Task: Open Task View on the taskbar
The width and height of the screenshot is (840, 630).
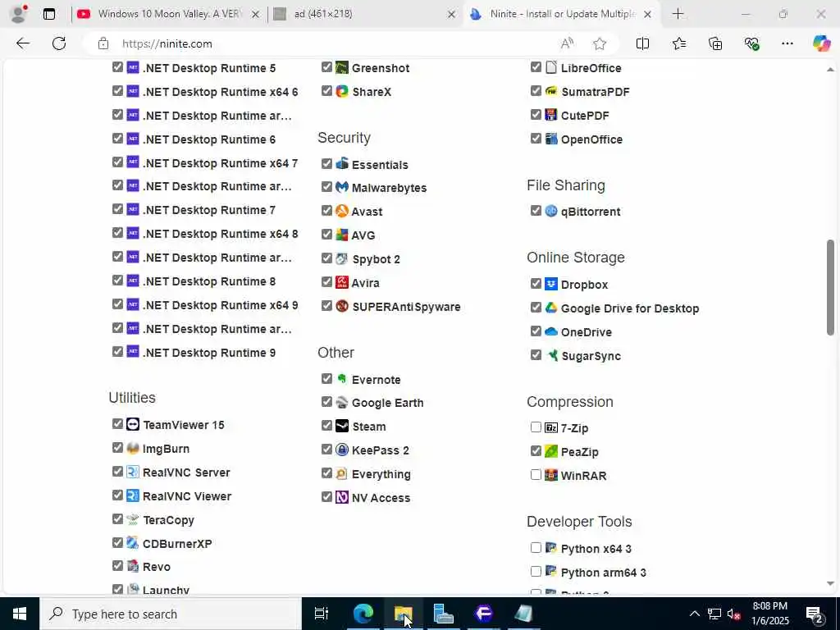Action: click(321, 614)
